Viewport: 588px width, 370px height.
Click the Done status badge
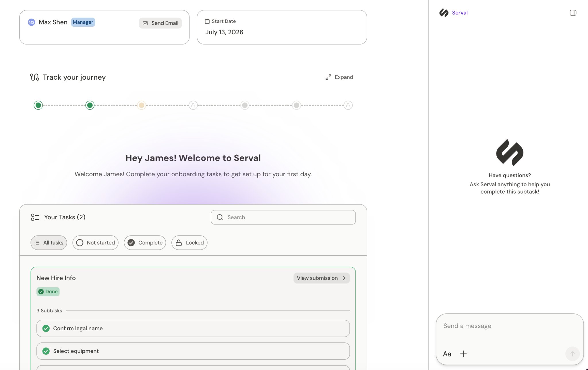click(x=48, y=292)
